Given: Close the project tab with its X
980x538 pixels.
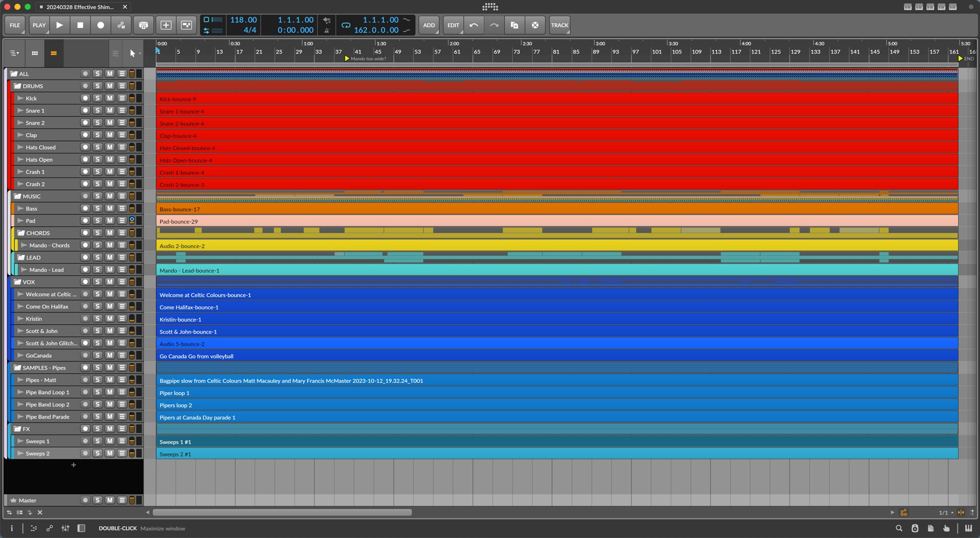Looking at the screenshot, I should point(125,7).
